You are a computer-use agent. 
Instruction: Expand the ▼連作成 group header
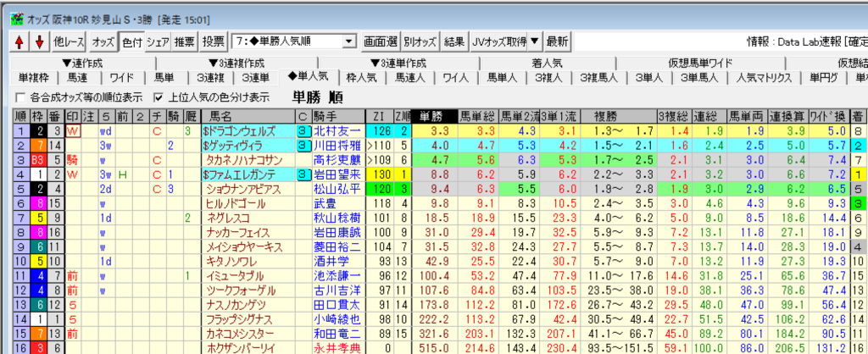pos(82,63)
